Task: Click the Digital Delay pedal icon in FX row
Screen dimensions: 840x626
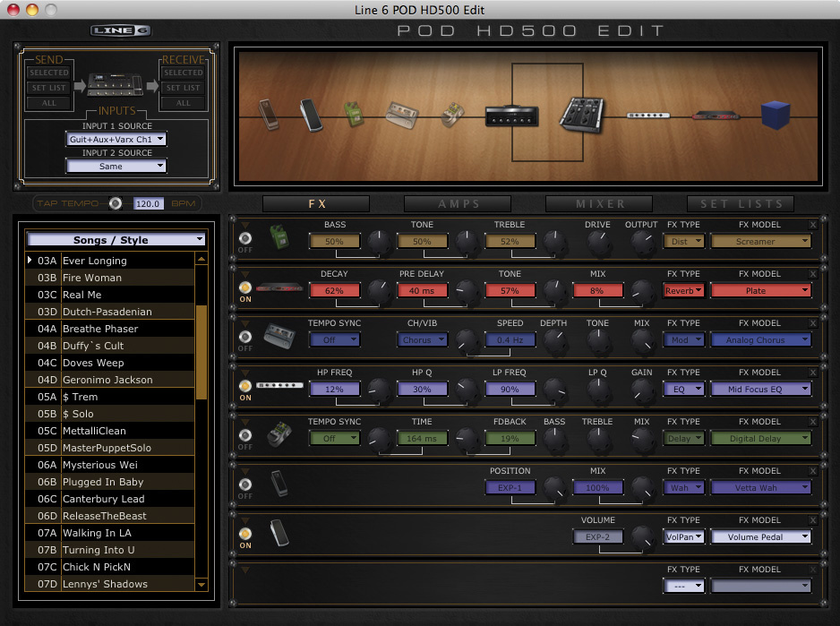Action: 279,434
